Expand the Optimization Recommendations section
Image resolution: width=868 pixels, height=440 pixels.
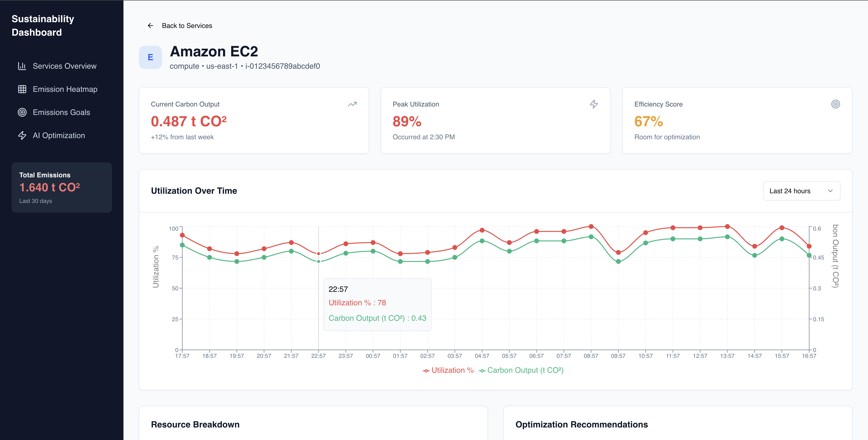582,425
